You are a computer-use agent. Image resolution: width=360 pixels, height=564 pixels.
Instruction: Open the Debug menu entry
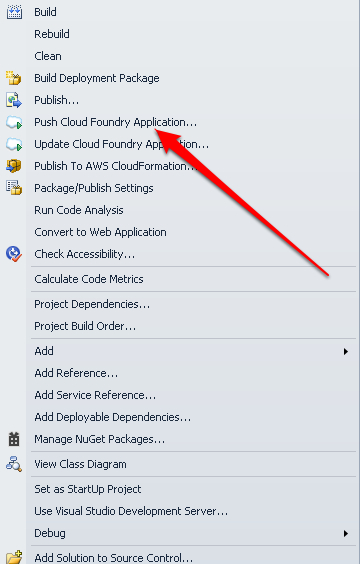click(50, 533)
